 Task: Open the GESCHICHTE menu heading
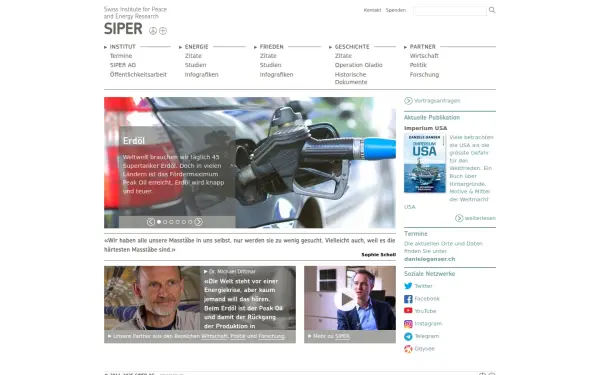(x=352, y=47)
